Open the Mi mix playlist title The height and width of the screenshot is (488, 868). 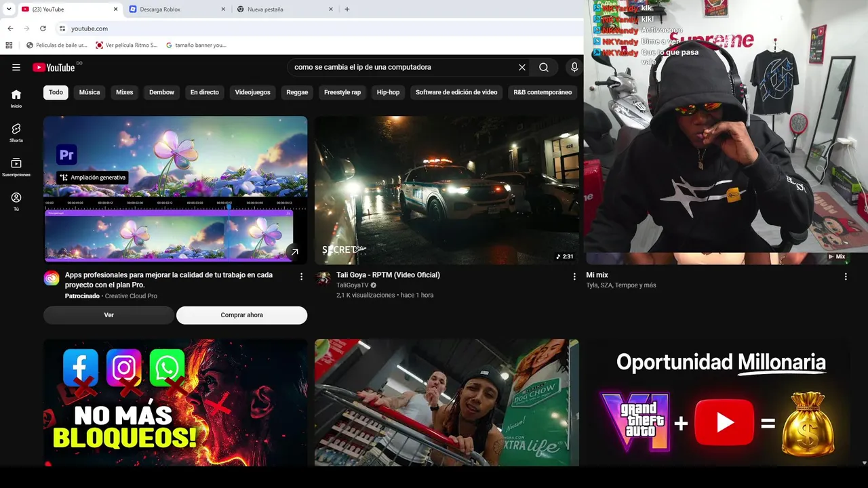(597, 275)
